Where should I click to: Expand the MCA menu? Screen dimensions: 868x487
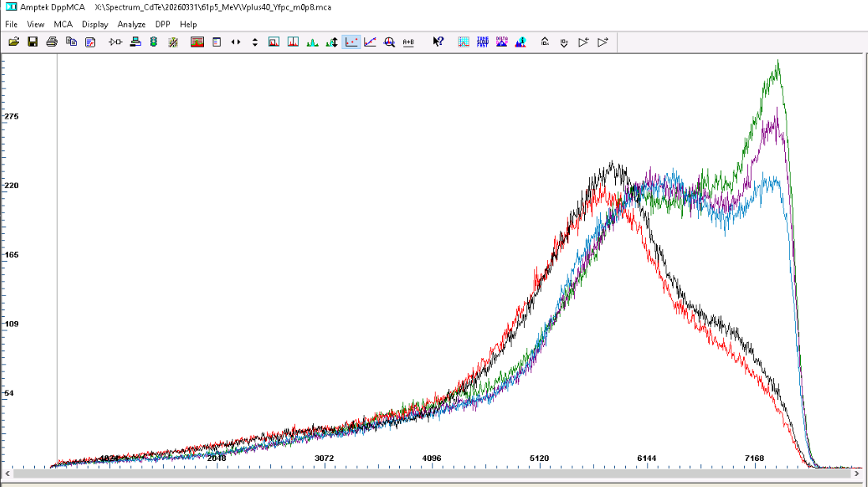tap(62, 25)
